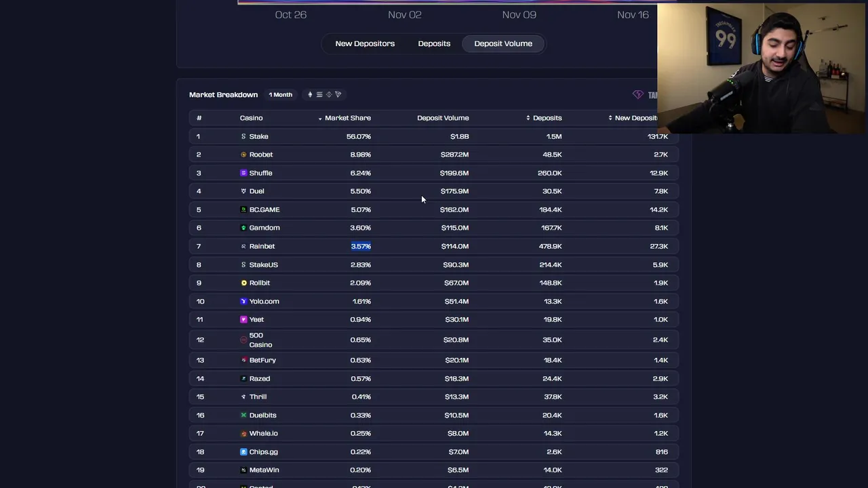This screenshot has width=868, height=488.
Task: Click the StakeUS logo icon
Action: point(243,265)
